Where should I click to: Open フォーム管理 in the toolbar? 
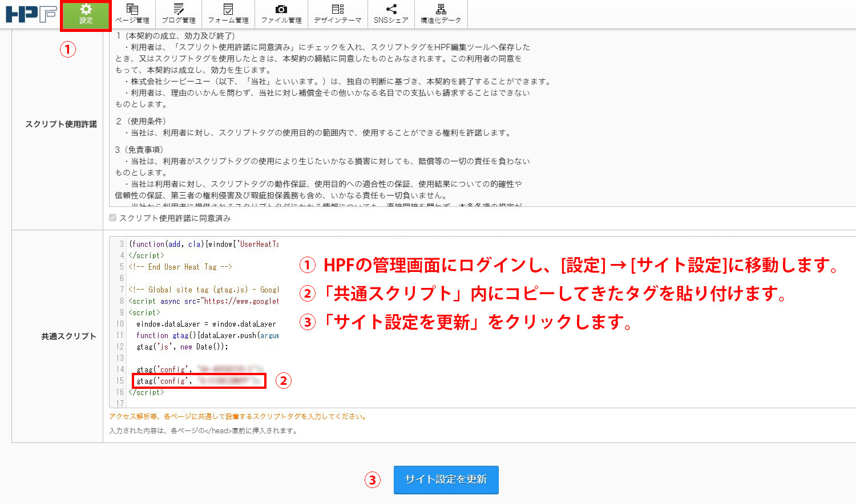[228, 14]
